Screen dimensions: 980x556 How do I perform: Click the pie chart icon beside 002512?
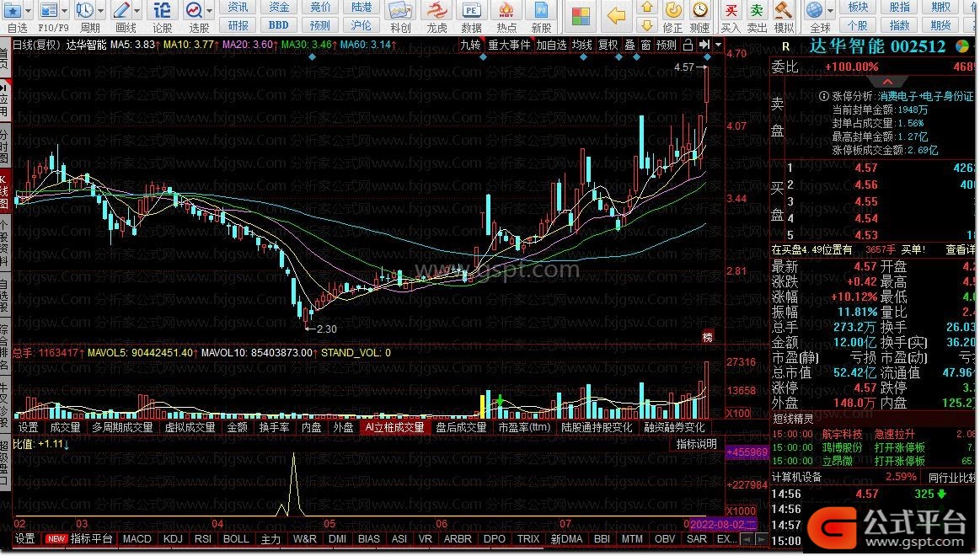point(962,46)
